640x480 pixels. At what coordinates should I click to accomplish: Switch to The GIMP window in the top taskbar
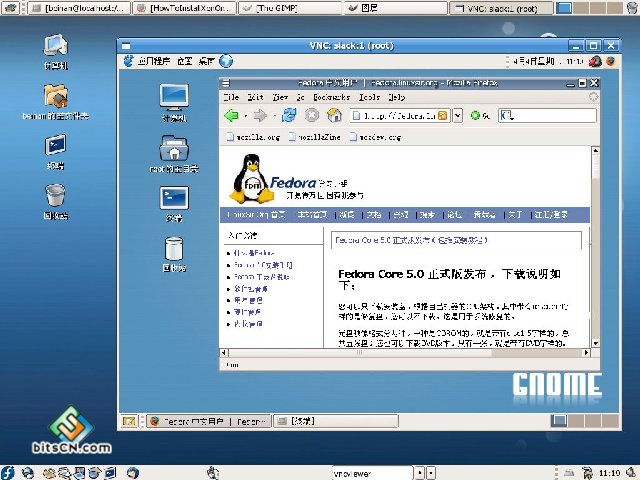click(290, 8)
